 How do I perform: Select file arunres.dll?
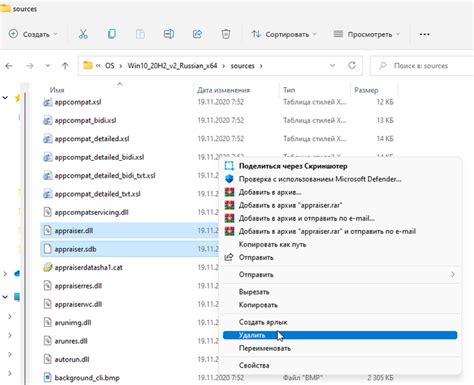(x=71, y=341)
